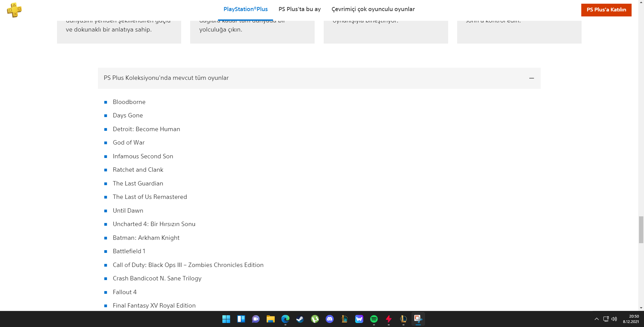Image resolution: width=644 pixels, height=327 pixels.
Task: Click The Last of Us Remastered
Action: point(150,197)
